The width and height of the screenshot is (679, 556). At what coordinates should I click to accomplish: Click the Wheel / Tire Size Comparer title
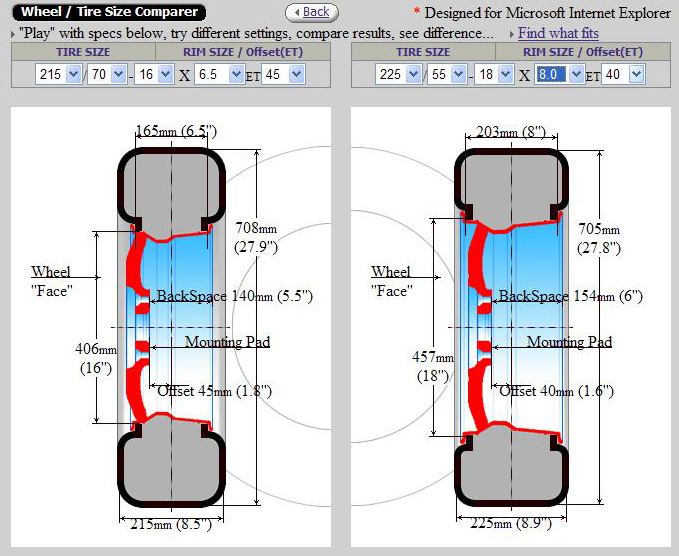[x=103, y=12]
